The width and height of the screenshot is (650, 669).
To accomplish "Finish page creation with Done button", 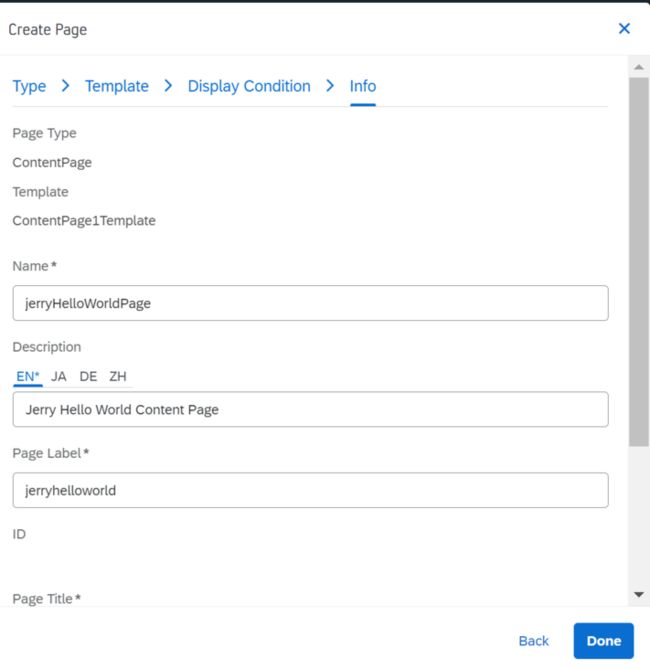I will [603, 640].
